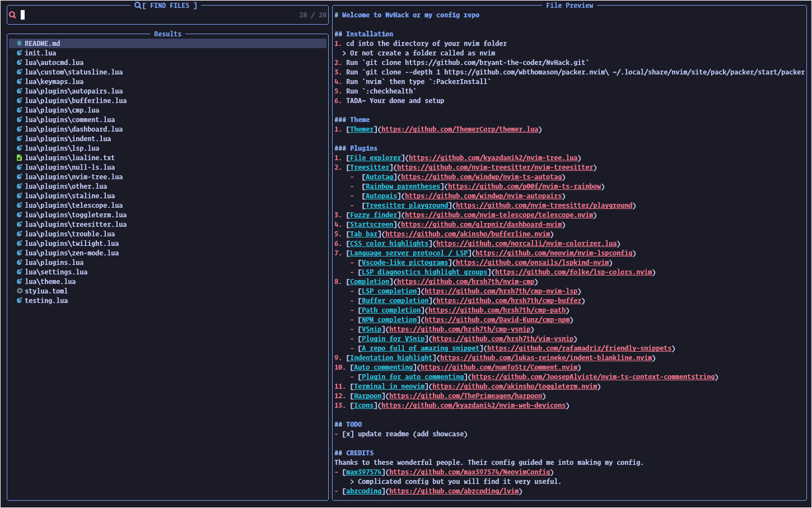This screenshot has height=508, width=812.
Task: Click the Indentation highlight link label
Action: coord(391,358)
